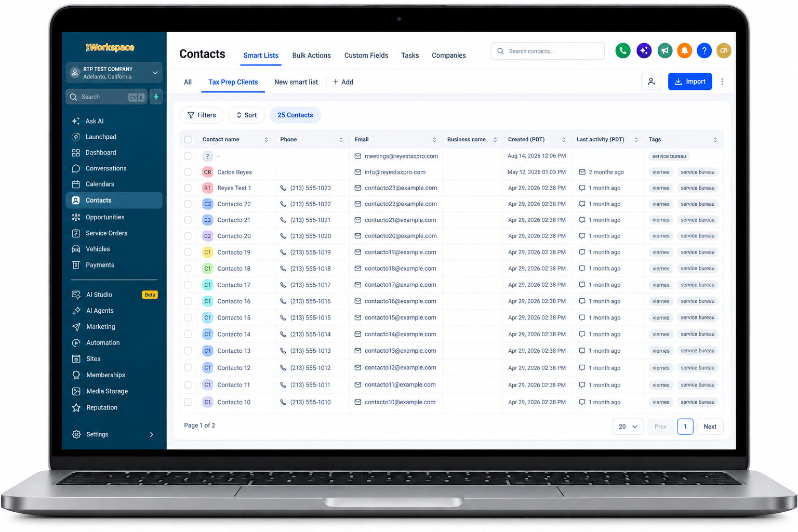
Task: Select the Contacto 19 row checkbox
Action: [188, 252]
